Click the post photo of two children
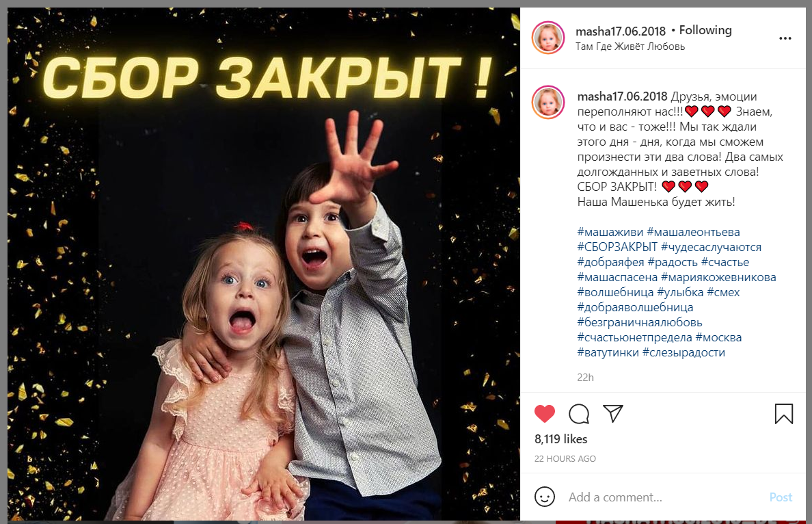 pos(264,264)
